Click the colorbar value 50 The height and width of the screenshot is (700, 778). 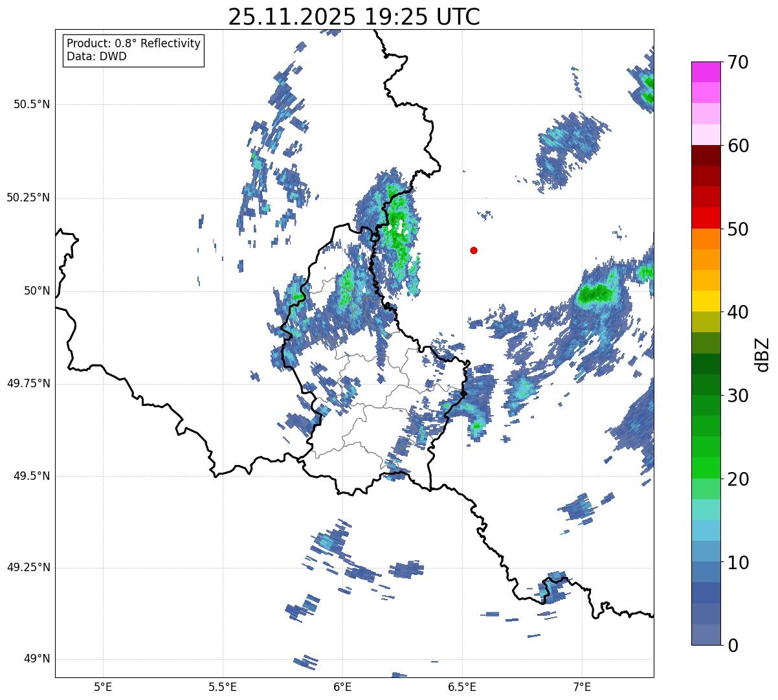(738, 229)
